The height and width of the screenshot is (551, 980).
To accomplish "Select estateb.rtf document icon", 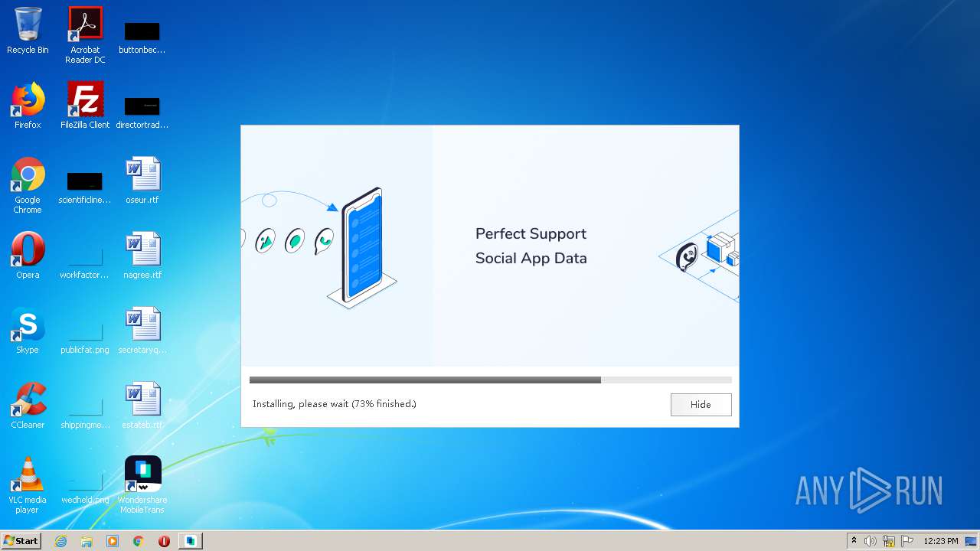I will tap(142, 406).
